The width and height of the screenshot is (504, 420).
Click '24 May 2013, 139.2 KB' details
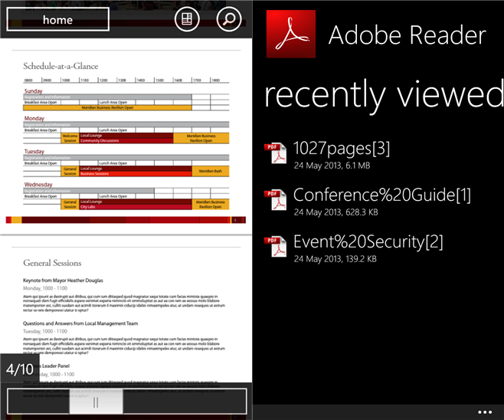coord(335,259)
